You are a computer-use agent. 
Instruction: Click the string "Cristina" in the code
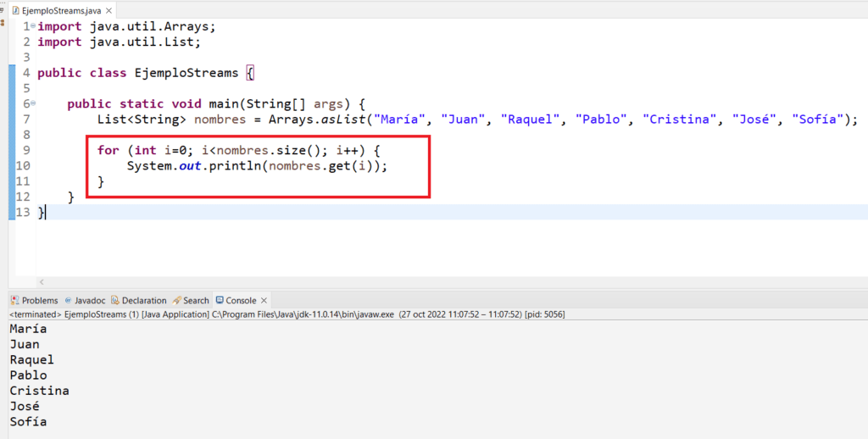[x=679, y=119]
